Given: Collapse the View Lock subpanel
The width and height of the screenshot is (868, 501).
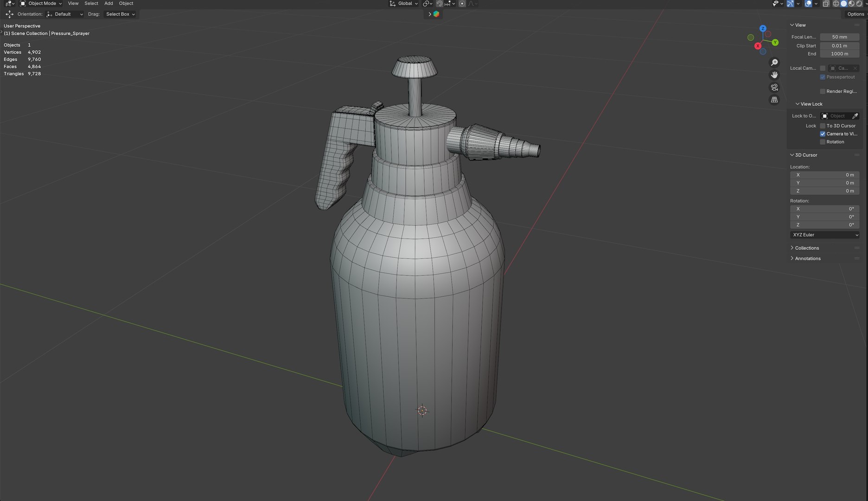Looking at the screenshot, I should pos(809,104).
